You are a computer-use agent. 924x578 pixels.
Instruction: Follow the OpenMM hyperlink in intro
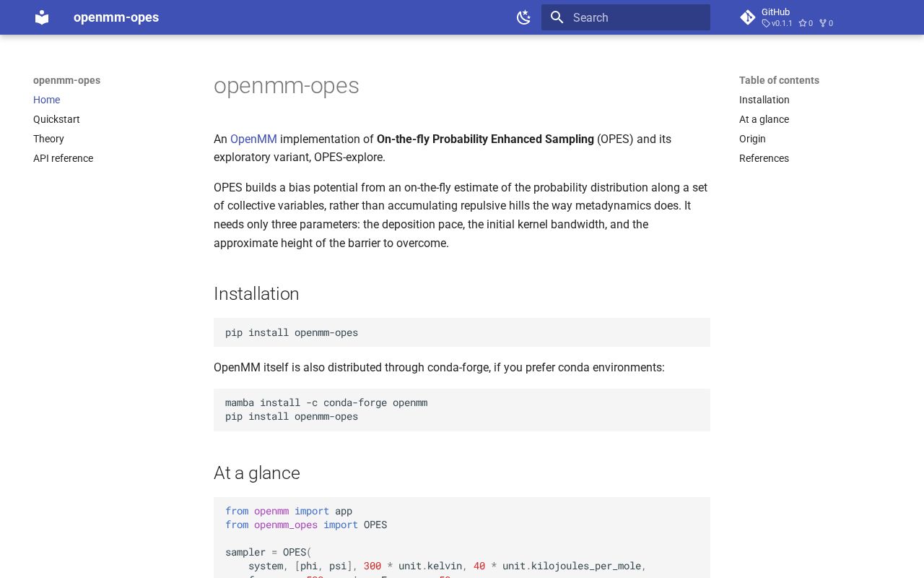pyautogui.click(x=253, y=139)
